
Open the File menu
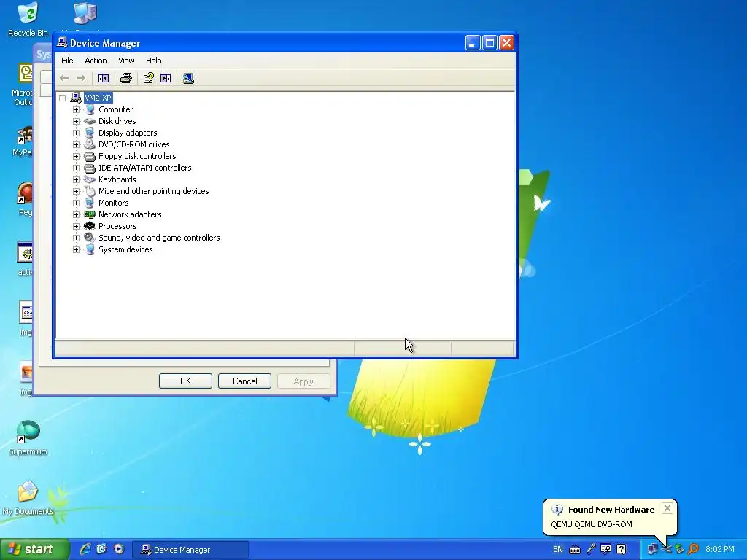pos(67,61)
